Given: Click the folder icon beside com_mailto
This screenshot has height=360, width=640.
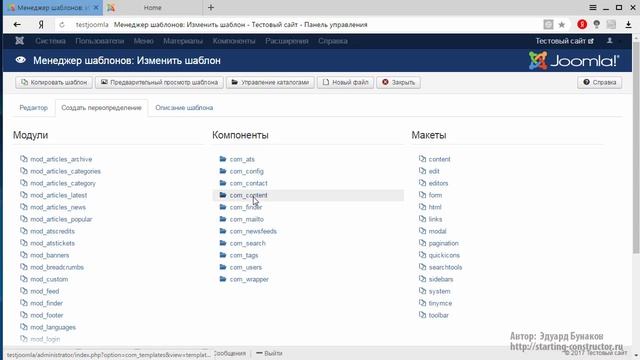Looking at the screenshot, I should tap(223, 219).
